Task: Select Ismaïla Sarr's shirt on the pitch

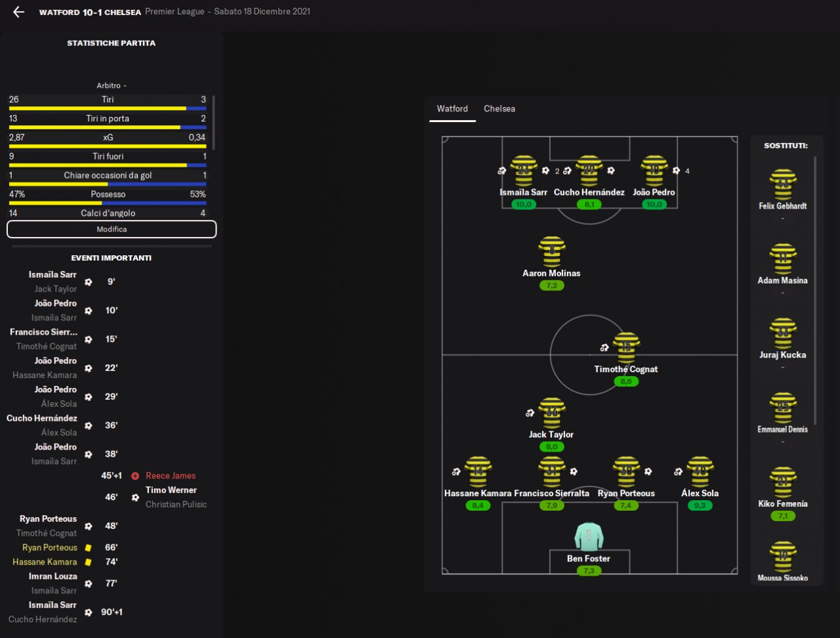Action: click(524, 171)
